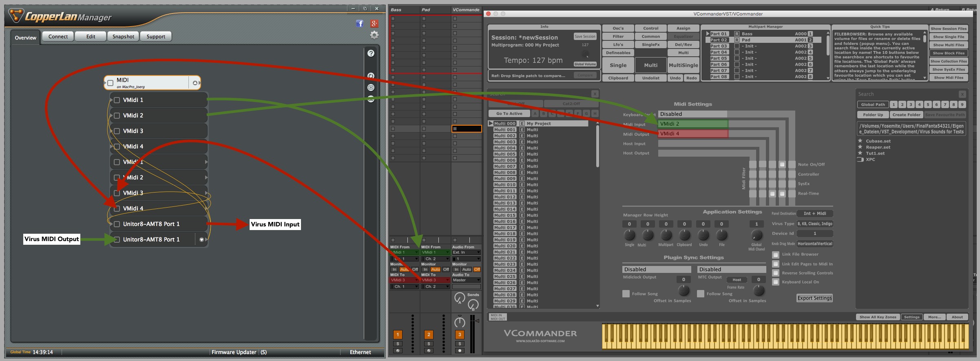Click the XPC folder icon
This screenshot has width=980, height=361.
click(860, 159)
